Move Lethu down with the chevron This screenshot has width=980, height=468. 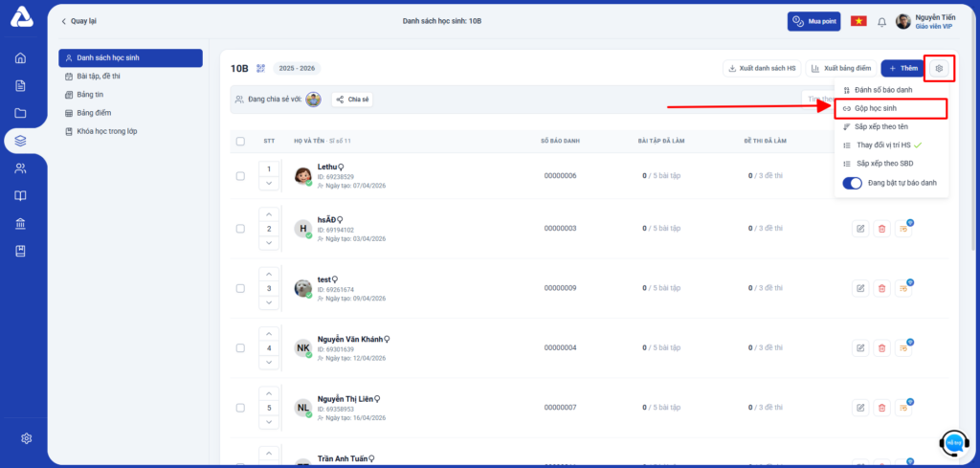click(269, 183)
